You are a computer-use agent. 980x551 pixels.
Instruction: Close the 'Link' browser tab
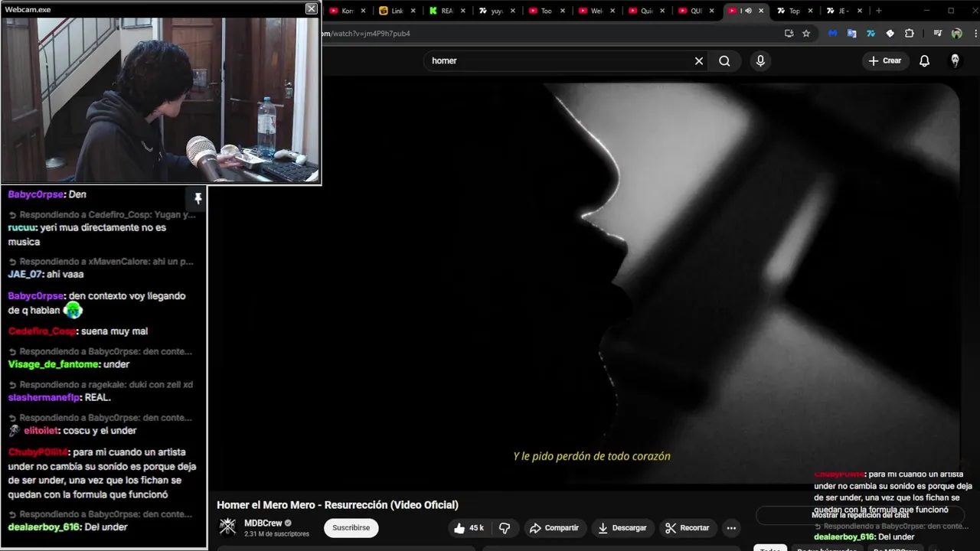pos(413,11)
